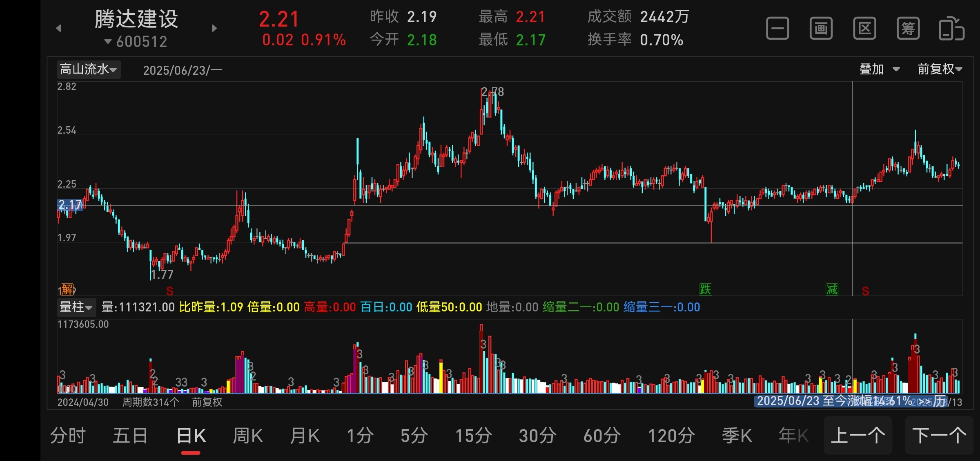Open the 前复权 adjustment dropdown
Viewport: 980px width, 461px height.
[x=940, y=69]
